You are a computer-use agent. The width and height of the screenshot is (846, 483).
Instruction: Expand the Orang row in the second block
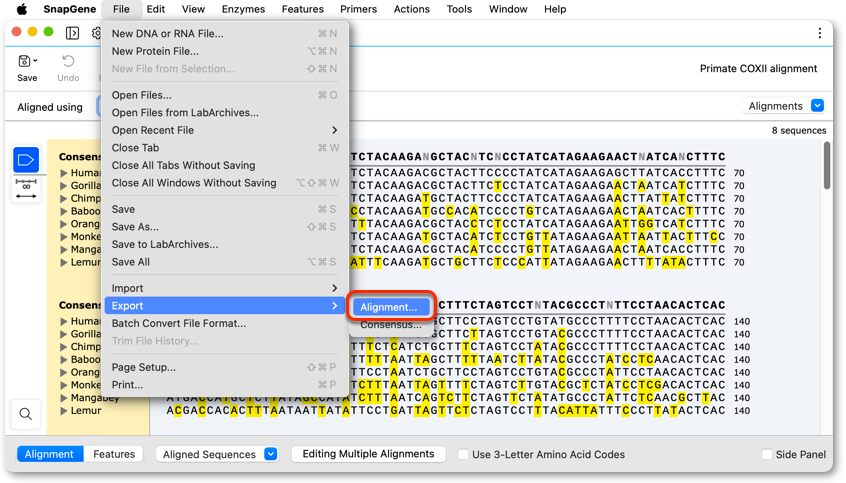[64, 372]
